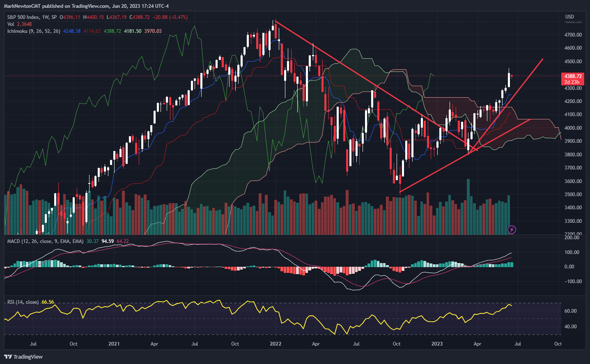Click the 100.00 label on MACD axis
The height and width of the screenshot is (364, 590).
[572, 252]
